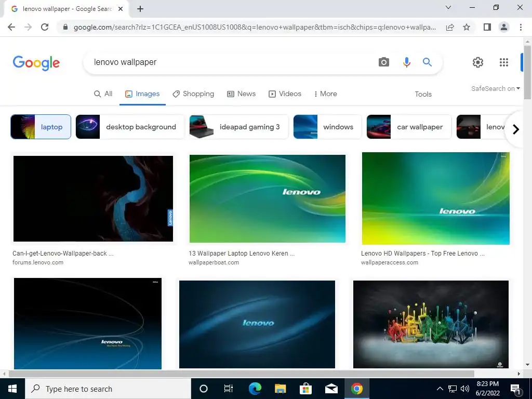Open the dark blue arcs Lenovo thumbnail
The height and width of the screenshot is (399, 532).
(x=88, y=323)
